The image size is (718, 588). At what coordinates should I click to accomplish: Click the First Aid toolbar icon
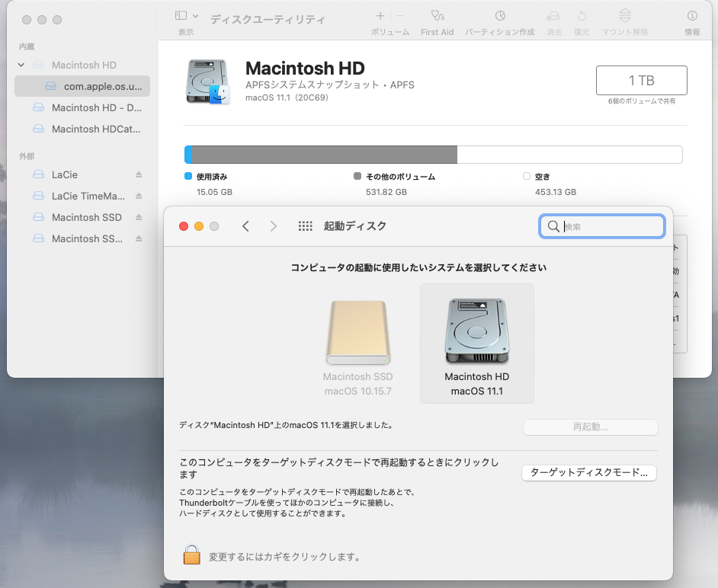pyautogui.click(x=437, y=16)
